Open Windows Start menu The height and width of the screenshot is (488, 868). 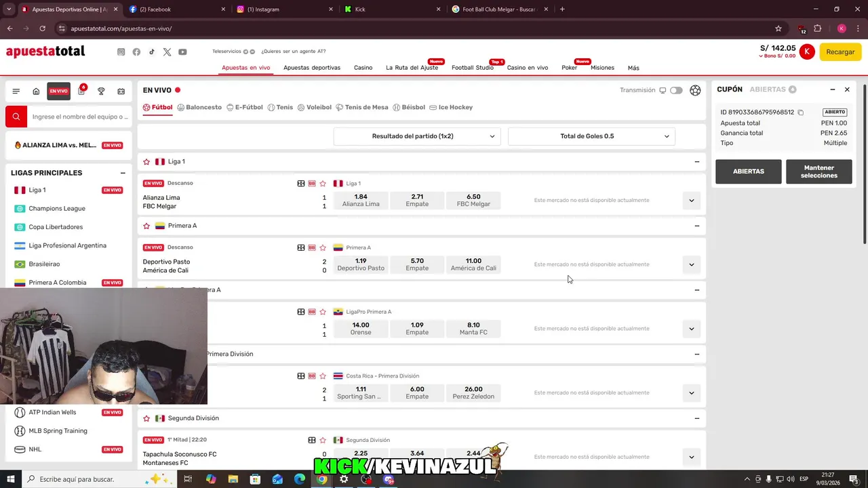point(10,479)
